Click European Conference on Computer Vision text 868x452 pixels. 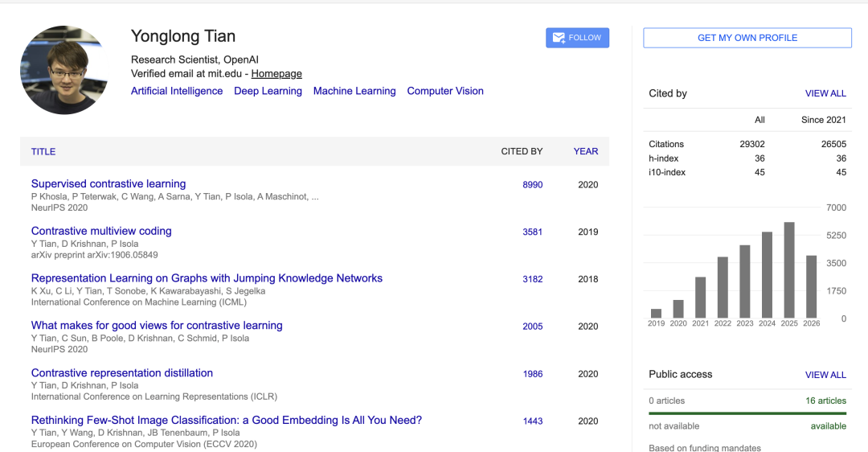(x=144, y=444)
